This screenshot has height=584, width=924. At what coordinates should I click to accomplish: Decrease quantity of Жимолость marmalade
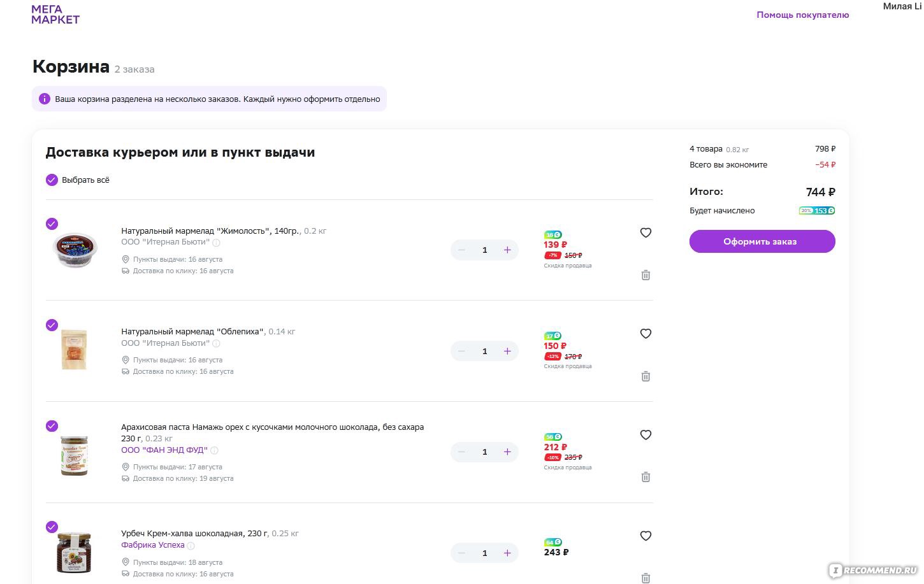coord(461,250)
